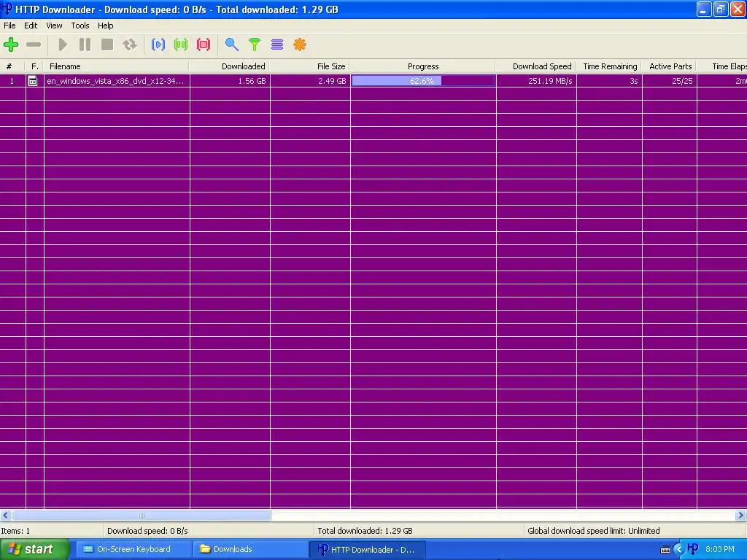Viewport: 747px width, 560px height.
Task: Click the green Pause active downloads icon
Action: coord(181,44)
